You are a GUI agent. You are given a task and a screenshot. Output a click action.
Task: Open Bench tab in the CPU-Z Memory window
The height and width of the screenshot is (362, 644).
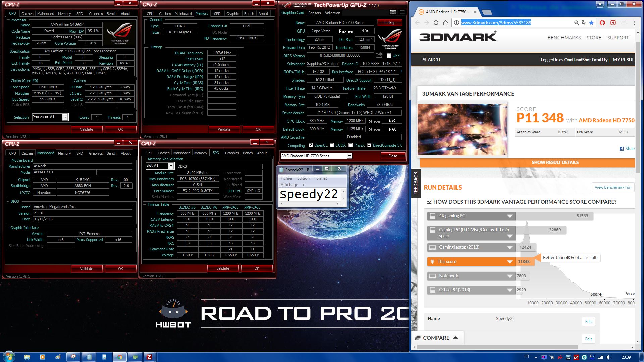[x=249, y=14]
